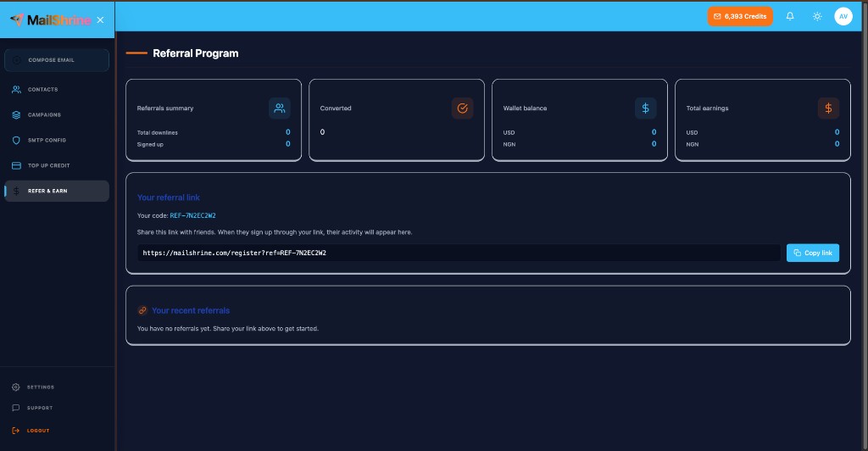This screenshot has width=868, height=451.
Task: Go to Campaigns section
Action: tap(57, 114)
